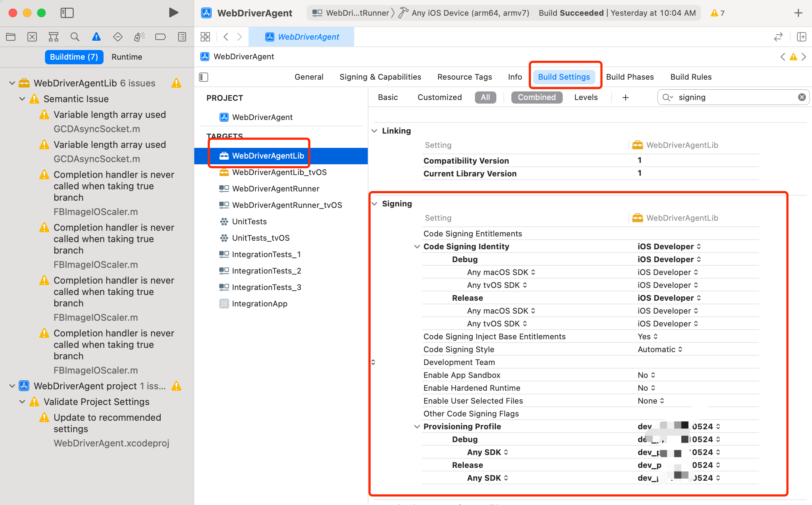
Task: Open the Find navigator magnifier icon
Action: click(75, 37)
